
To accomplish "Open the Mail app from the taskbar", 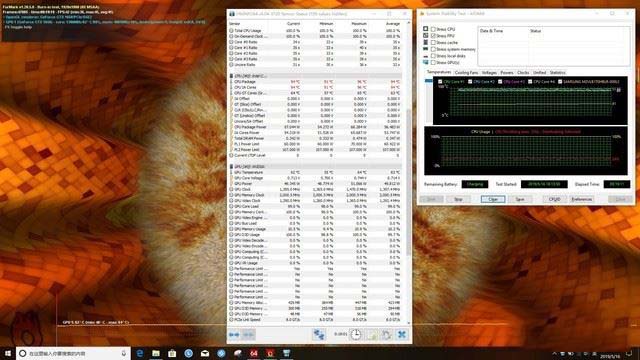I will click(205, 353).
